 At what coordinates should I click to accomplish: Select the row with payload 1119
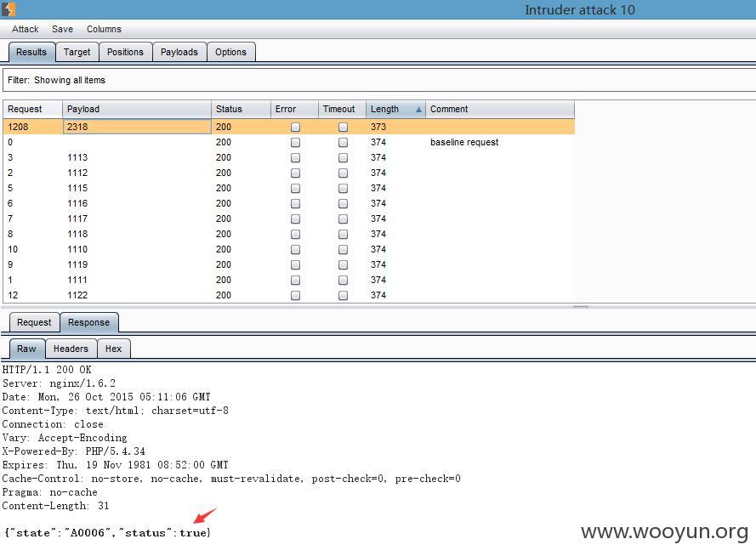289,264
